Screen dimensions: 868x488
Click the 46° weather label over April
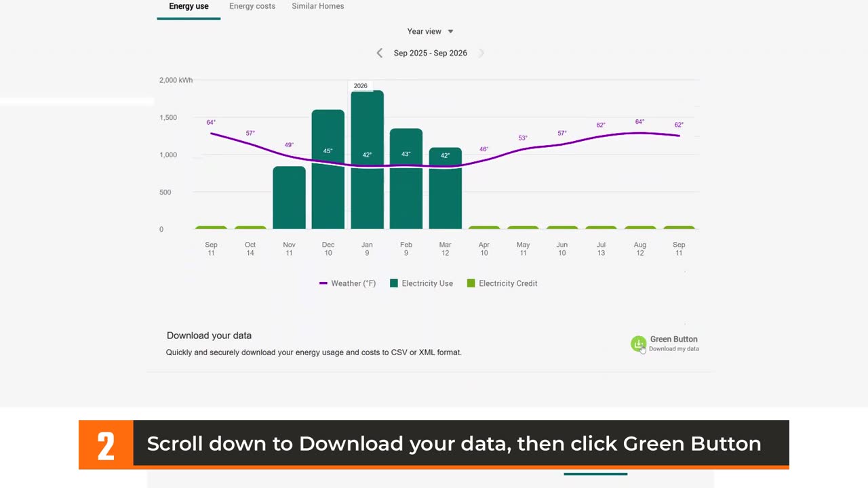tap(484, 149)
